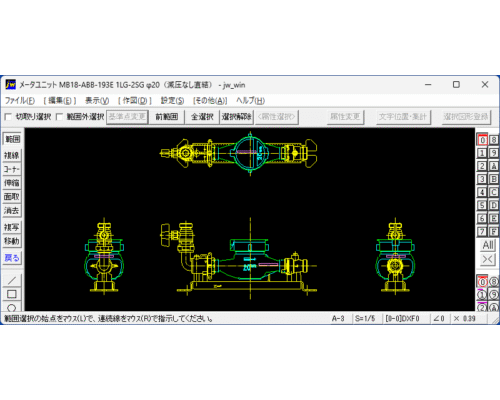This screenshot has height=400, width=500.
Task: Toggle 切取り選択 checkbox
Action: [8, 117]
